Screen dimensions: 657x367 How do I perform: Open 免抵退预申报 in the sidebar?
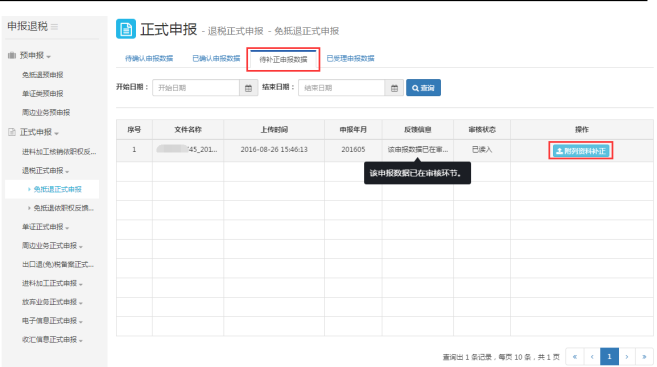[x=43, y=75]
